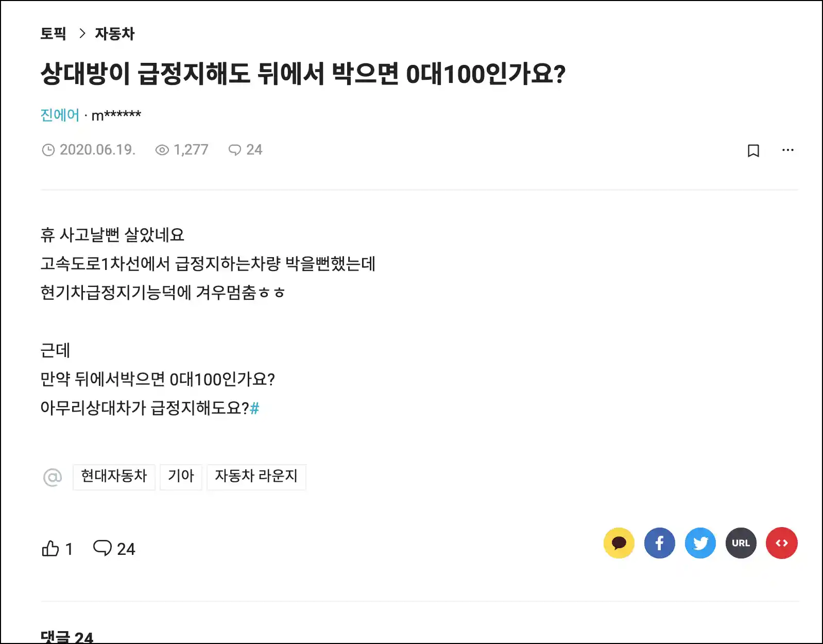
Task: Bookmark this post with the bookmark icon
Action: click(753, 150)
